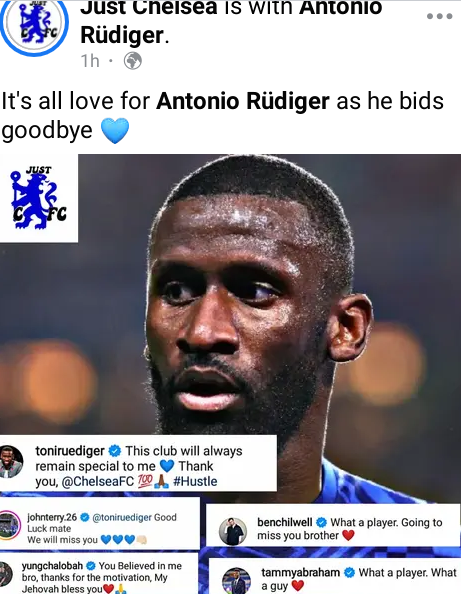Open the 1h post timestamp
The width and height of the screenshot is (461, 594).
click(91, 61)
